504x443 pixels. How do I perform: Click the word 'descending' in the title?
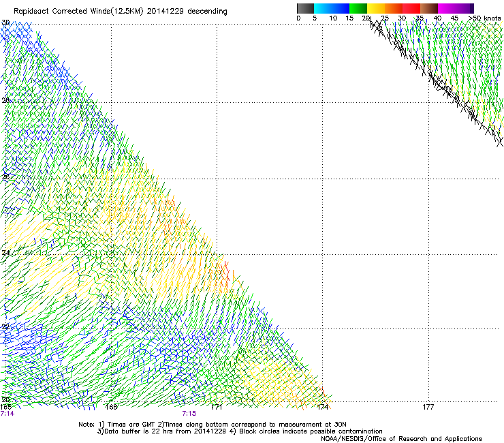click(x=207, y=12)
